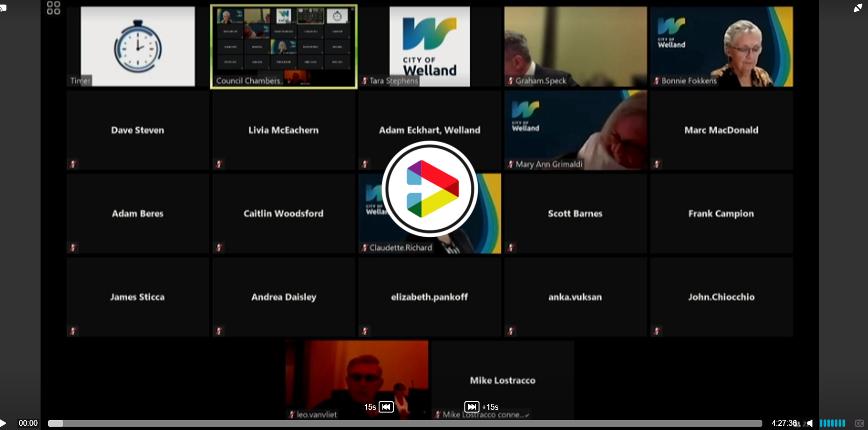Image resolution: width=868 pixels, height=430 pixels.
Task: Enter fullscreen with the expand arrows icon
Action: [858, 8]
